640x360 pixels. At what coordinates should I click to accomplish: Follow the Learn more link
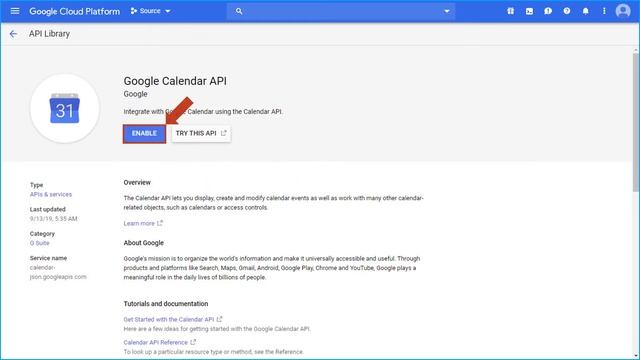(143, 223)
